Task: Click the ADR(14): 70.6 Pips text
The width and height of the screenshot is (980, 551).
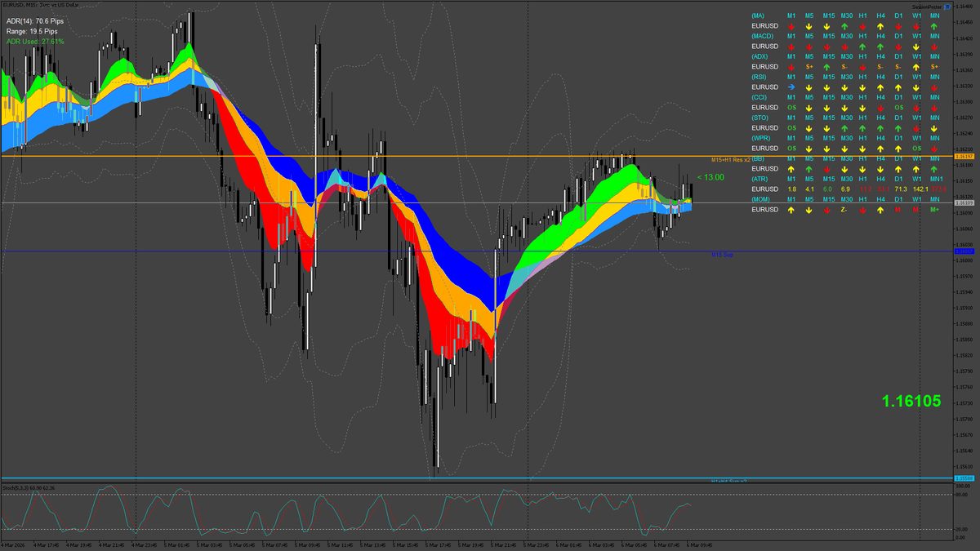Action: 36,20
